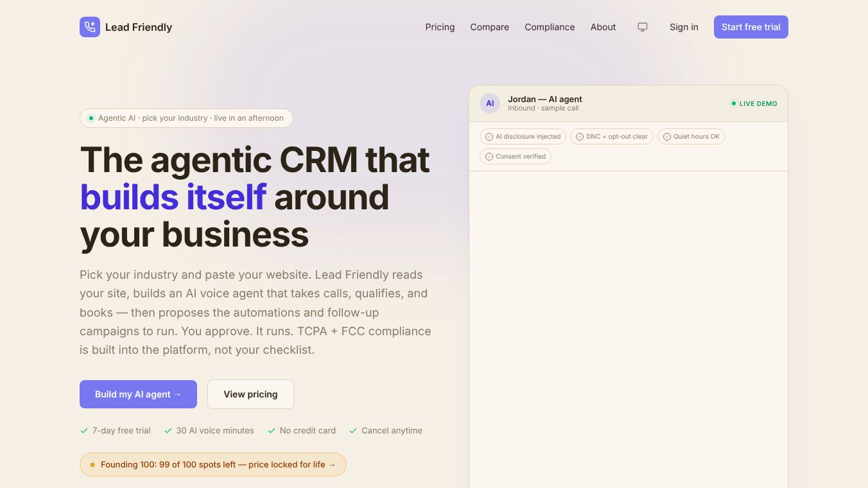
Task: Click the Lead Friendly phone logo icon
Action: [x=90, y=27]
